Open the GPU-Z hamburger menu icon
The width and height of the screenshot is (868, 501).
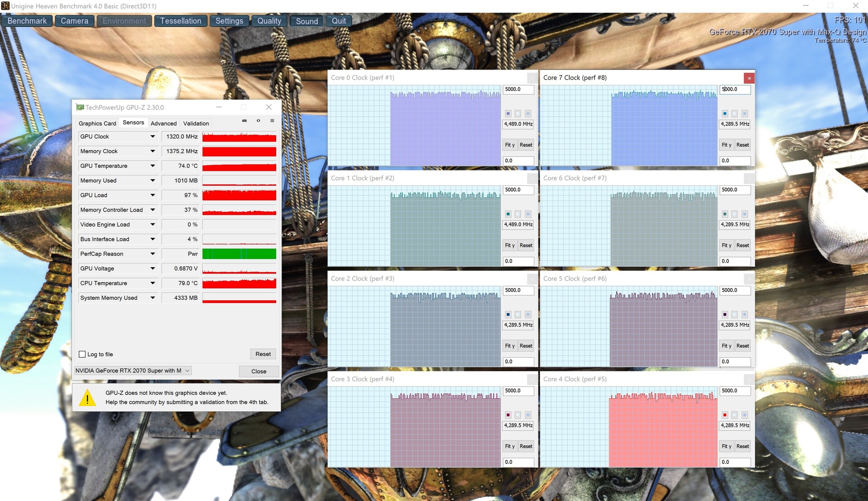pos(272,121)
